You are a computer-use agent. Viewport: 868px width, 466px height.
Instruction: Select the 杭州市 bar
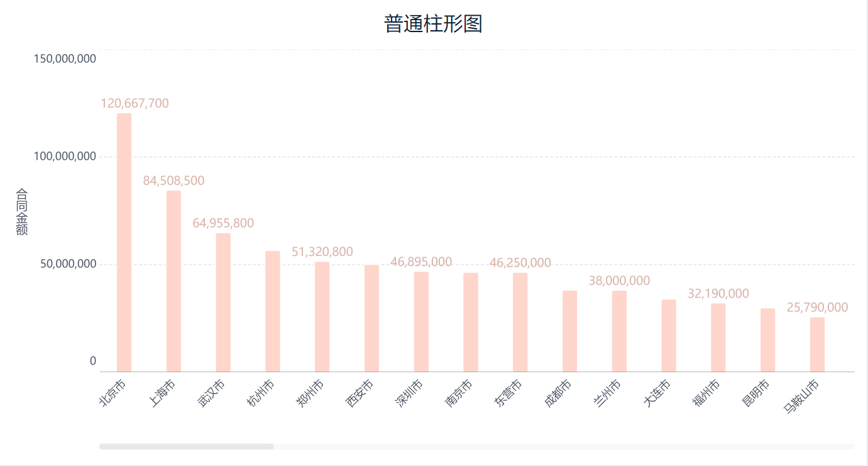pos(273,311)
